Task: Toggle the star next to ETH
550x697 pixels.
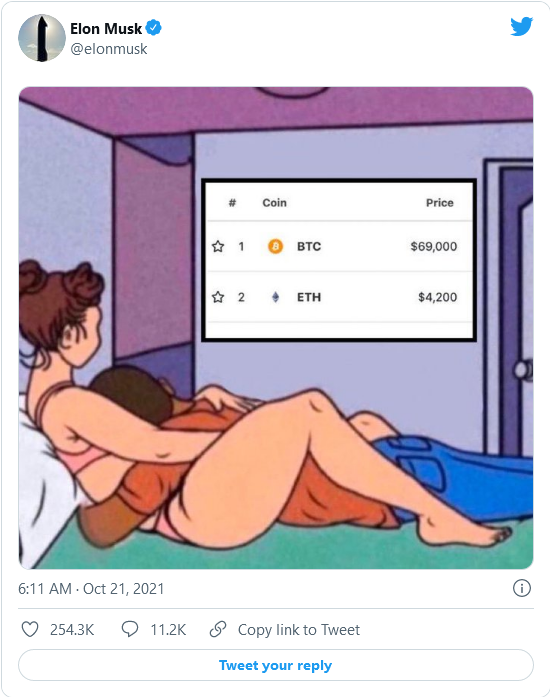Action: 218,297
